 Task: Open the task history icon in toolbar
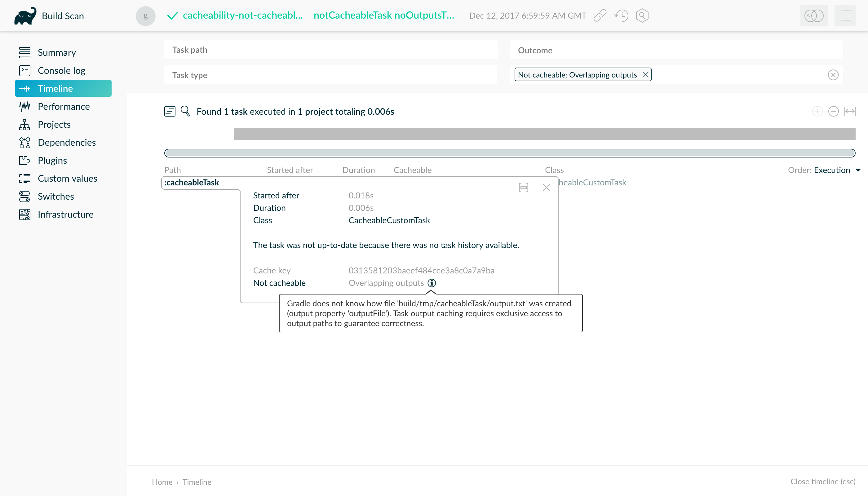(622, 16)
